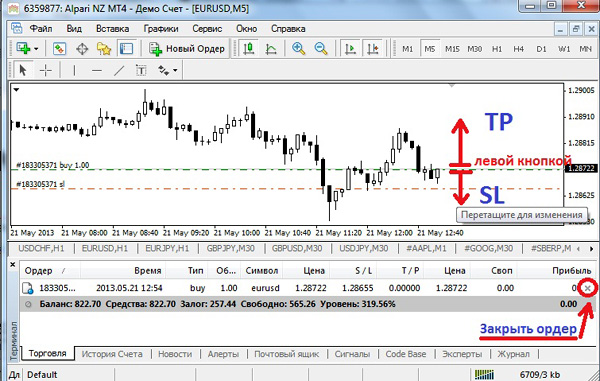
Task: Open the new chart icon
Action: coord(23,49)
